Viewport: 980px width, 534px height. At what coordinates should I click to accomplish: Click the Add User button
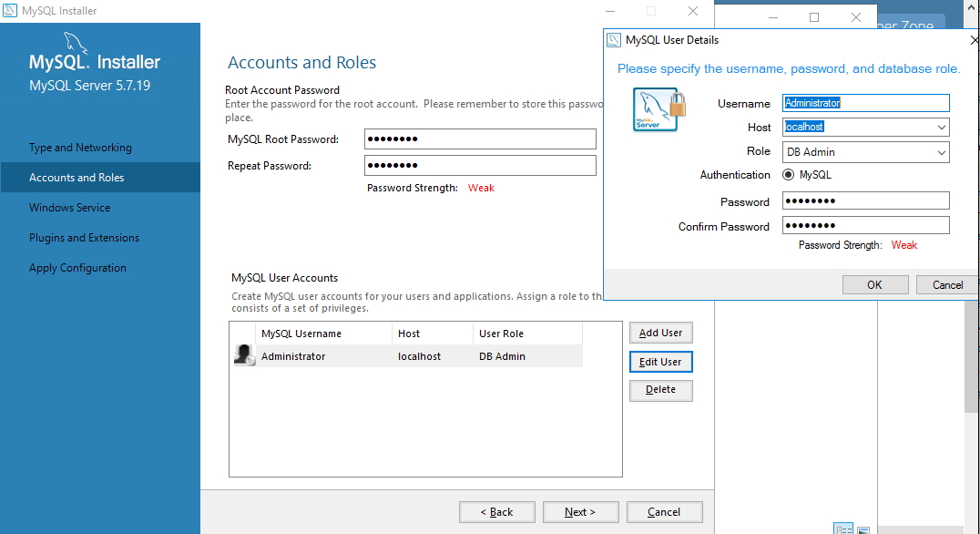click(660, 333)
